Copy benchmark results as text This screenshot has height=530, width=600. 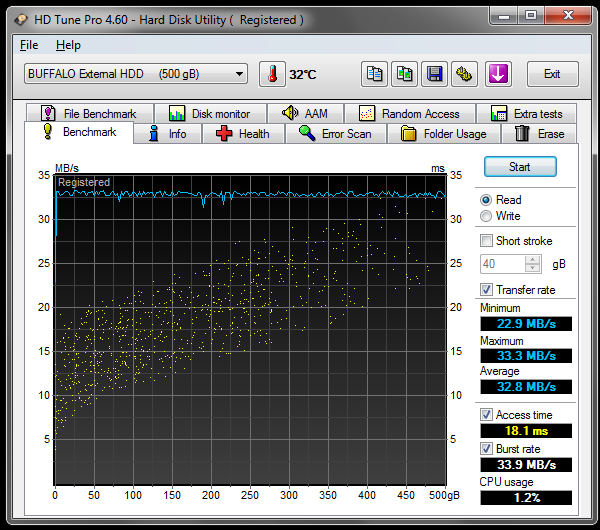375,74
